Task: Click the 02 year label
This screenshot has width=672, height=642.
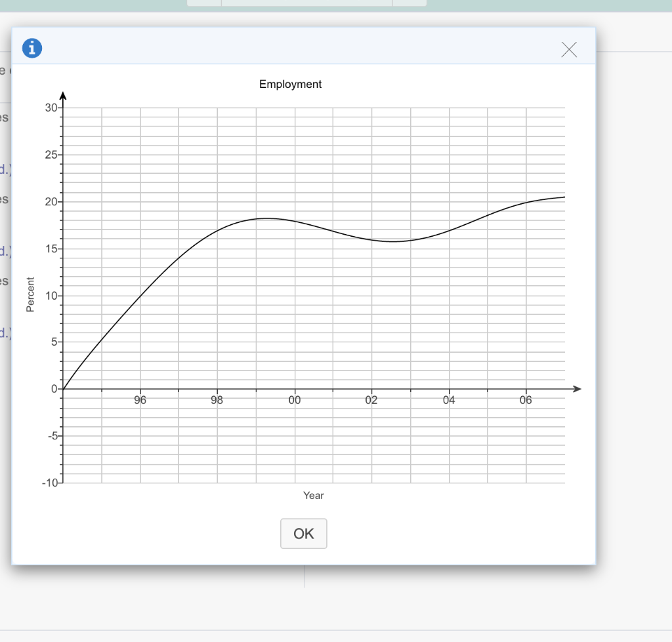Action: coord(370,400)
